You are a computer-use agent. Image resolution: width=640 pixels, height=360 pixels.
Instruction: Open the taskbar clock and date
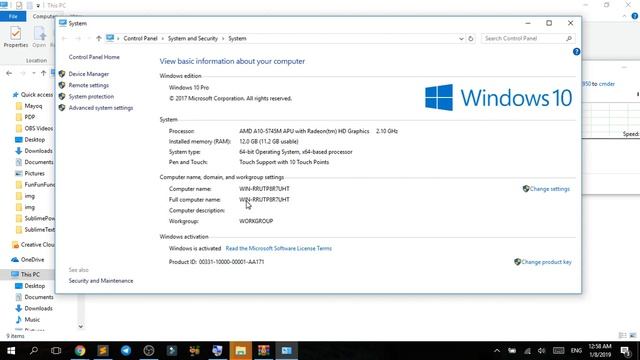[x=600, y=351]
